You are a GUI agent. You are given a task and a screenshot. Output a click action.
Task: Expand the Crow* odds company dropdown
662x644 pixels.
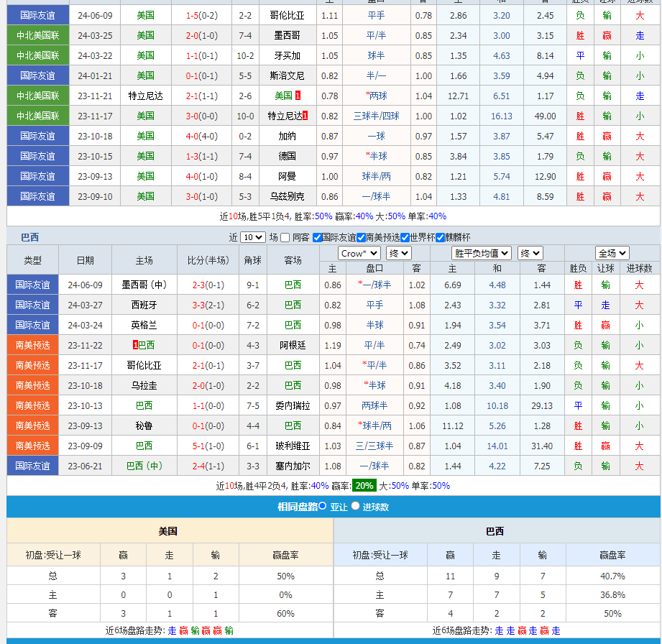(359, 253)
